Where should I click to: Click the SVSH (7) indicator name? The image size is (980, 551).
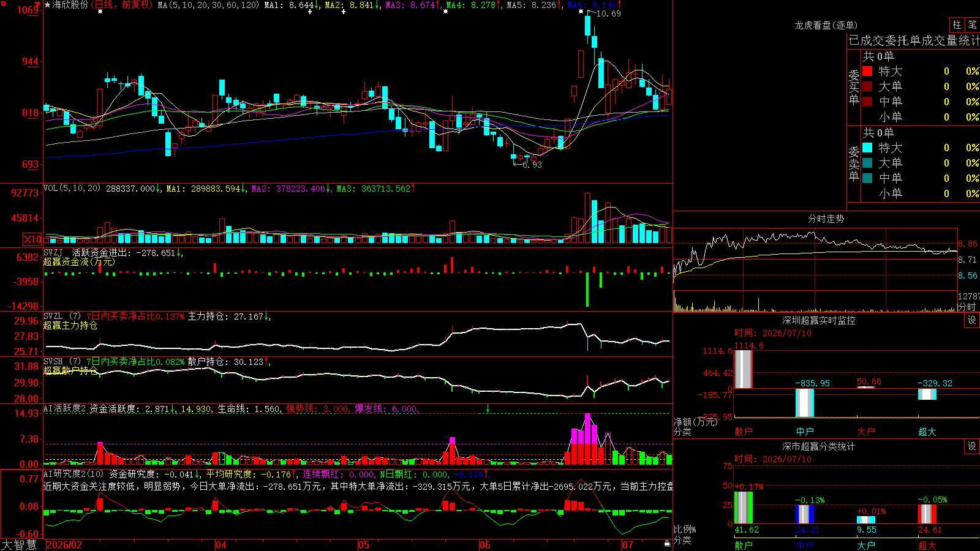62,362
